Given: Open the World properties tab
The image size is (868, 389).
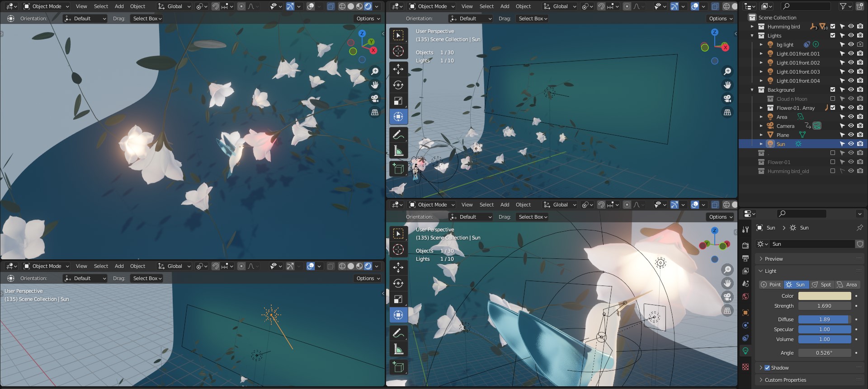Looking at the screenshot, I should pyautogui.click(x=745, y=296).
